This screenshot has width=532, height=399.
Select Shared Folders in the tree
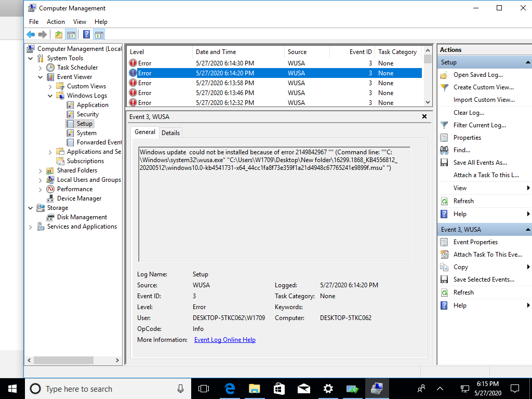point(77,170)
